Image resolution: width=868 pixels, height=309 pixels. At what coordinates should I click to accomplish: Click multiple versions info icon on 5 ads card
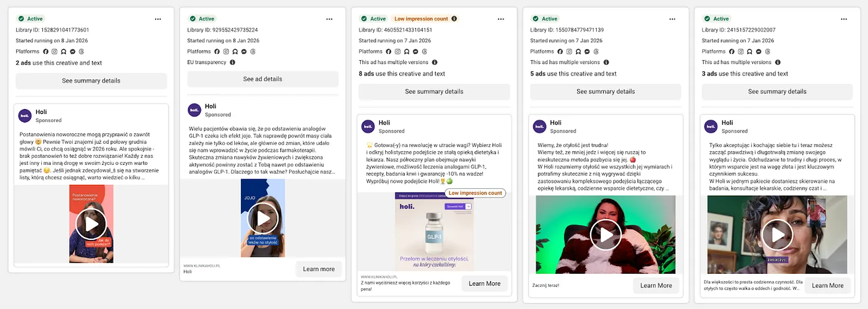click(x=606, y=62)
